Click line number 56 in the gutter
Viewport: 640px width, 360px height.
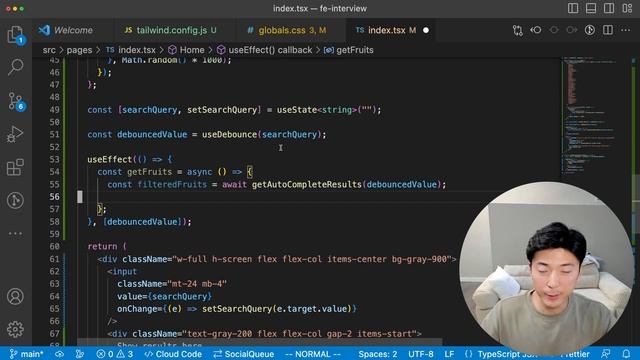(x=54, y=197)
